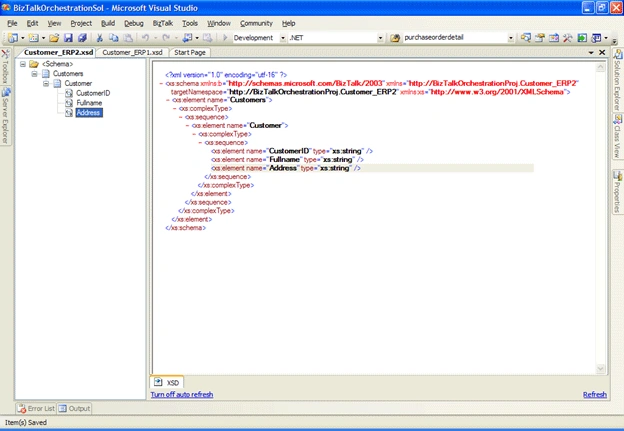This screenshot has width=624, height=431.
Task: Select the CustomerID tree node
Action: [x=93, y=93]
